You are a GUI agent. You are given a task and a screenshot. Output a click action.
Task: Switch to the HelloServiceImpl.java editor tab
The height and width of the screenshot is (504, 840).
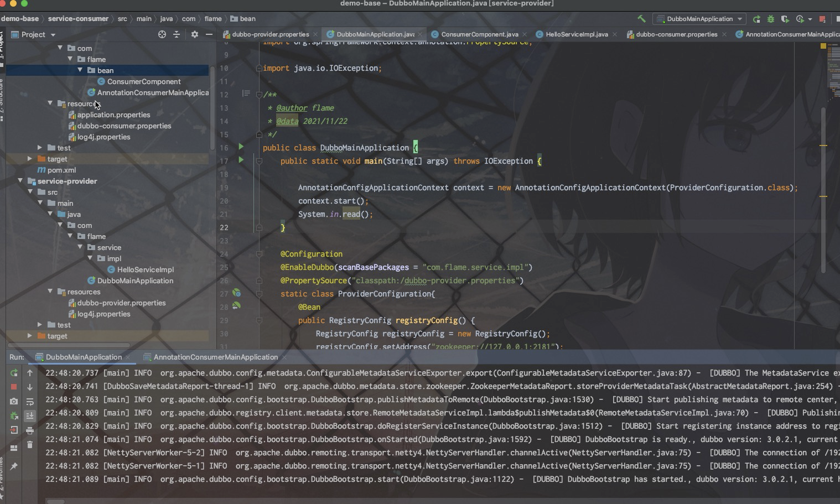[x=577, y=34]
